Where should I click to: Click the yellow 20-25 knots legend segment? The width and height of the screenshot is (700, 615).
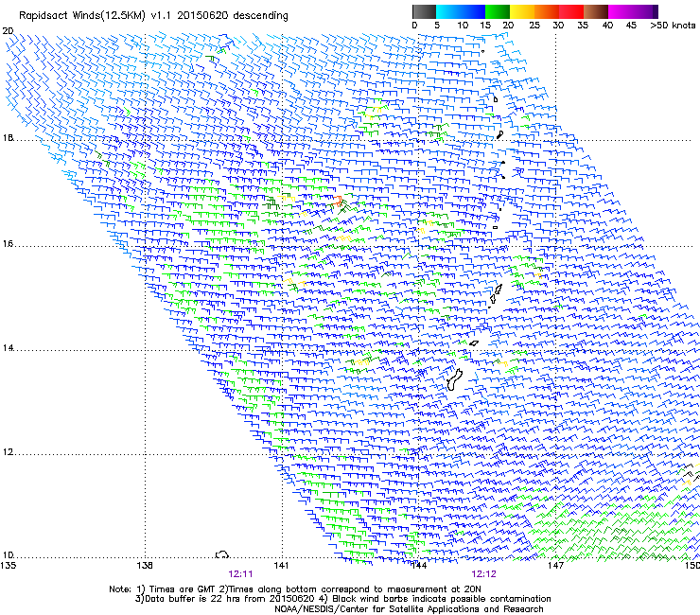[522, 11]
